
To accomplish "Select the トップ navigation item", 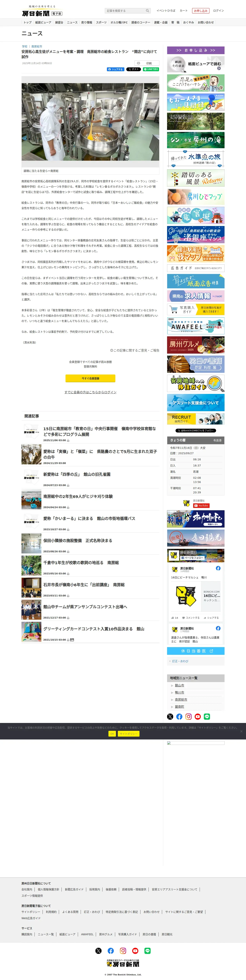I will point(28,22).
